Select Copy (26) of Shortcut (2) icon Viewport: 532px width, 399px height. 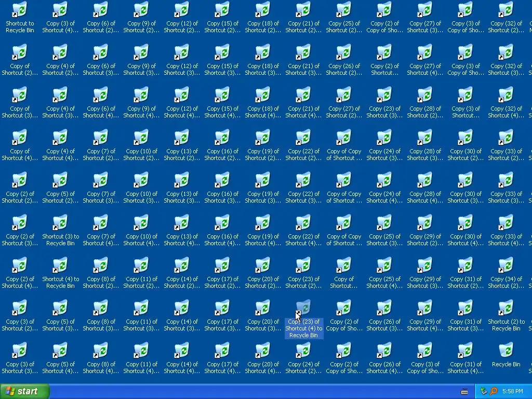[x=344, y=60]
